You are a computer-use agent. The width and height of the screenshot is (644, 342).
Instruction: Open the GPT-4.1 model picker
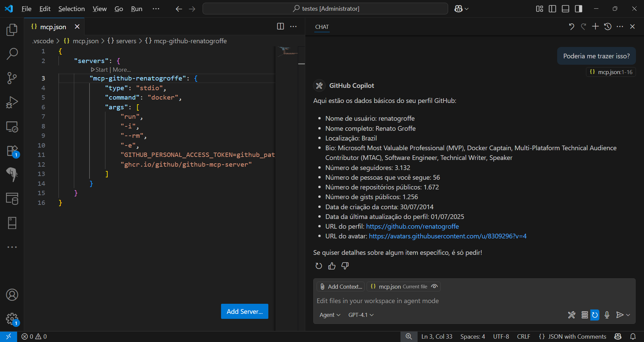tap(361, 315)
